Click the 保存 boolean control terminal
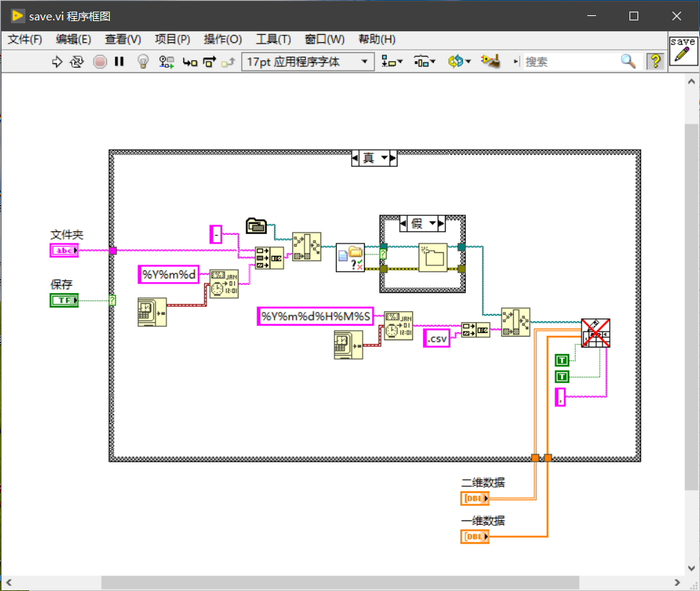 click(62, 299)
